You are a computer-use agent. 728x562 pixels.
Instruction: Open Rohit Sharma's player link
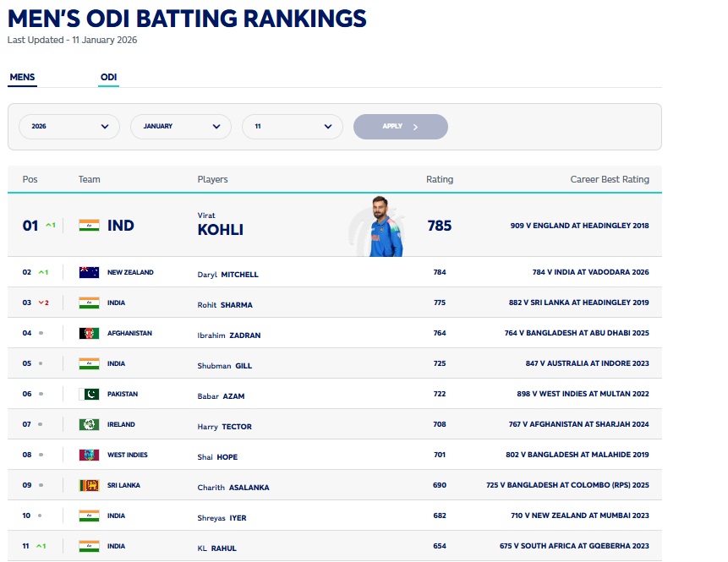tap(224, 305)
